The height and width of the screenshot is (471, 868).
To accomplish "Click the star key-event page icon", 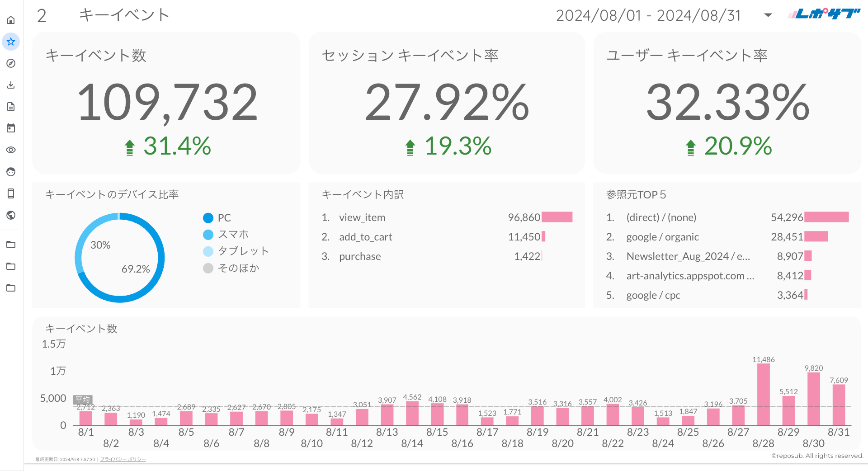I will (11, 42).
